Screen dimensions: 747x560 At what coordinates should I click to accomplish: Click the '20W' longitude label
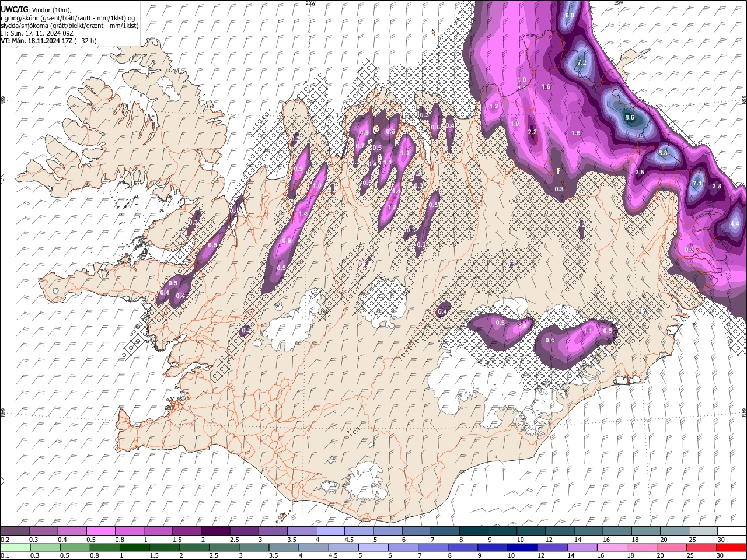310,3
